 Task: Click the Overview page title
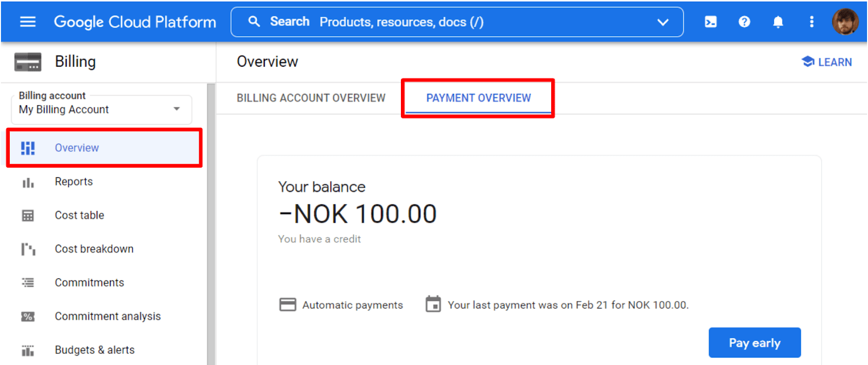pos(267,62)
